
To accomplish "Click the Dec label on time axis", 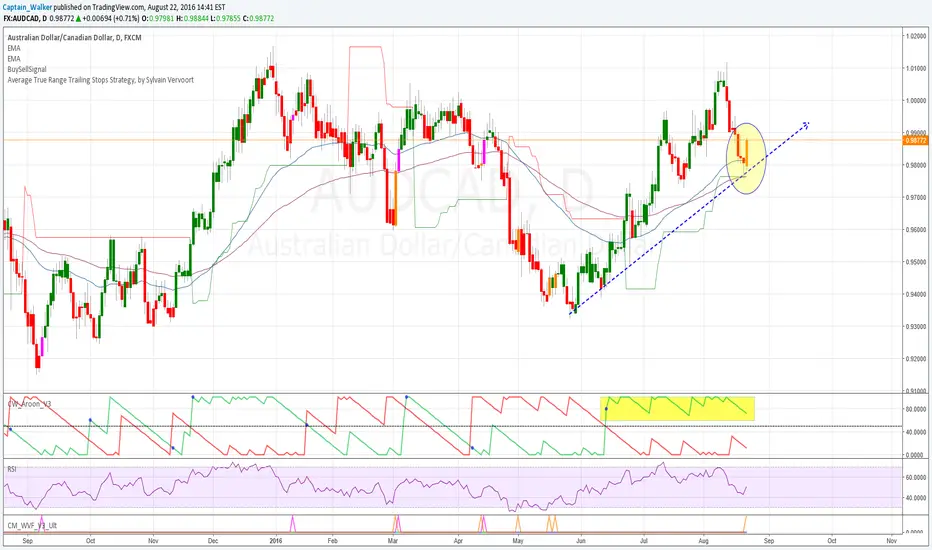I will pyautogui.click(x=213, y=541).
